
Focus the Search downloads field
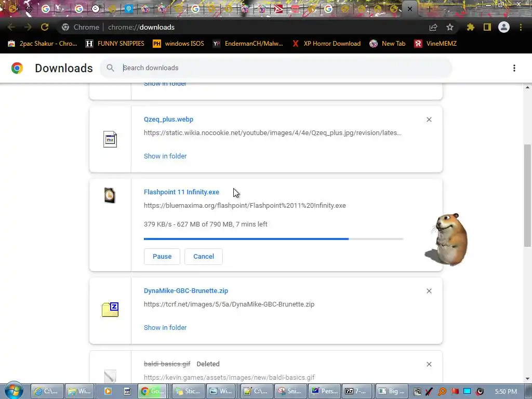pyautogui.click(x=275, y=68)
